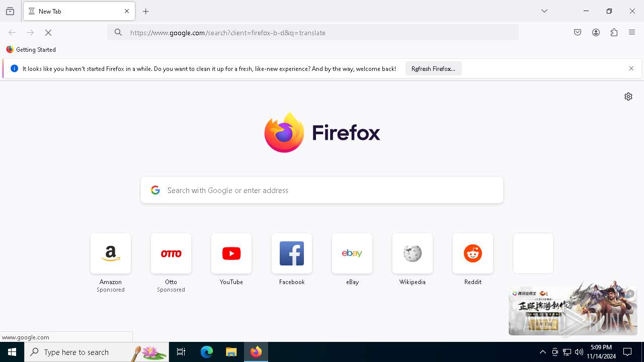Viewport: 644px width, 362px height.
Task: Open the clock and calendar
Action: coord(601,352)
